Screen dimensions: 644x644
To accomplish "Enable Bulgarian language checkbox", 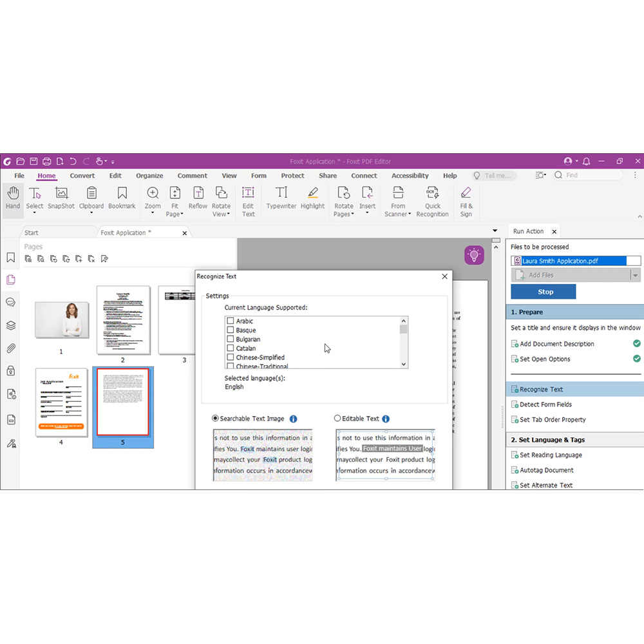I will (231, 339).
